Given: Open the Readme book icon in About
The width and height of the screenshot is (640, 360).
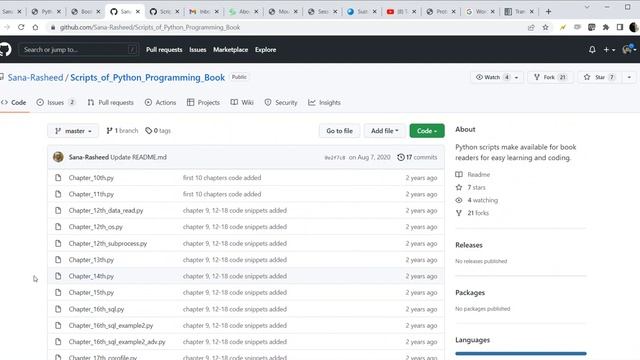Looking at the screenshot, I should click(x=459, y=174).
